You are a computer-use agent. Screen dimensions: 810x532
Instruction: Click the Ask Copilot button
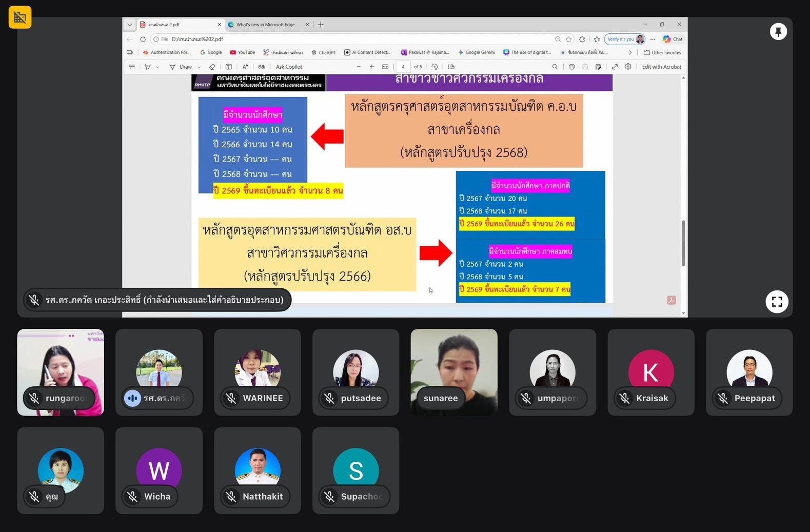(289, 67)
